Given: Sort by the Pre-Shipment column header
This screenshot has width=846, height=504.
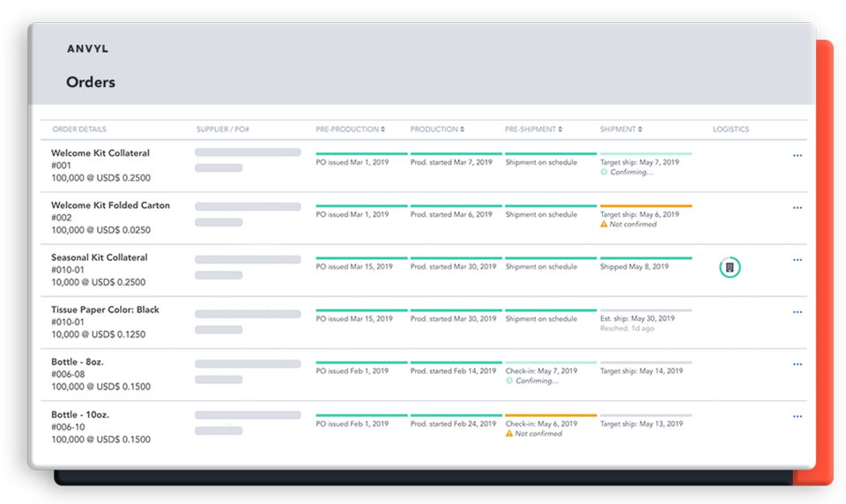Looking at the screenshot, I should point(534,130).
